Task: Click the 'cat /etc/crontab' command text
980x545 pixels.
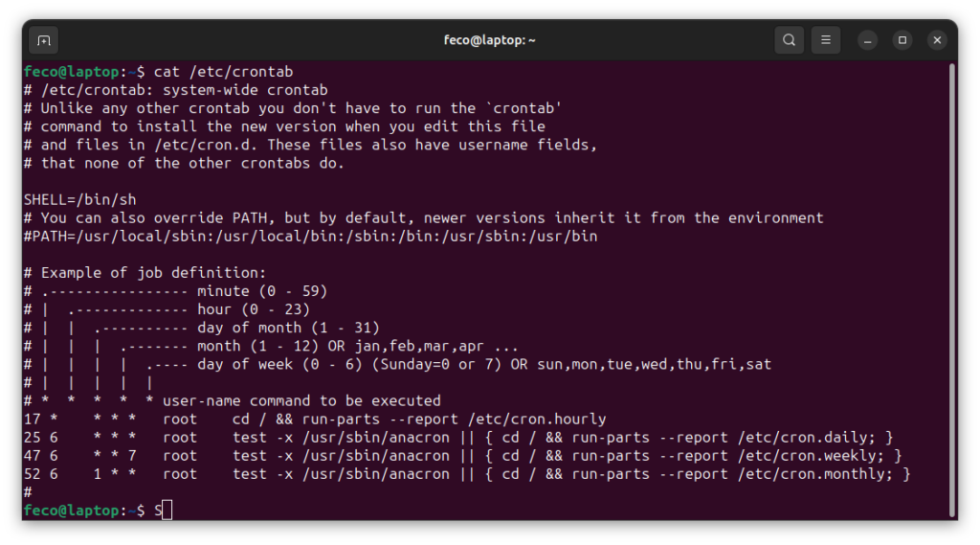Action: [223, 71]
